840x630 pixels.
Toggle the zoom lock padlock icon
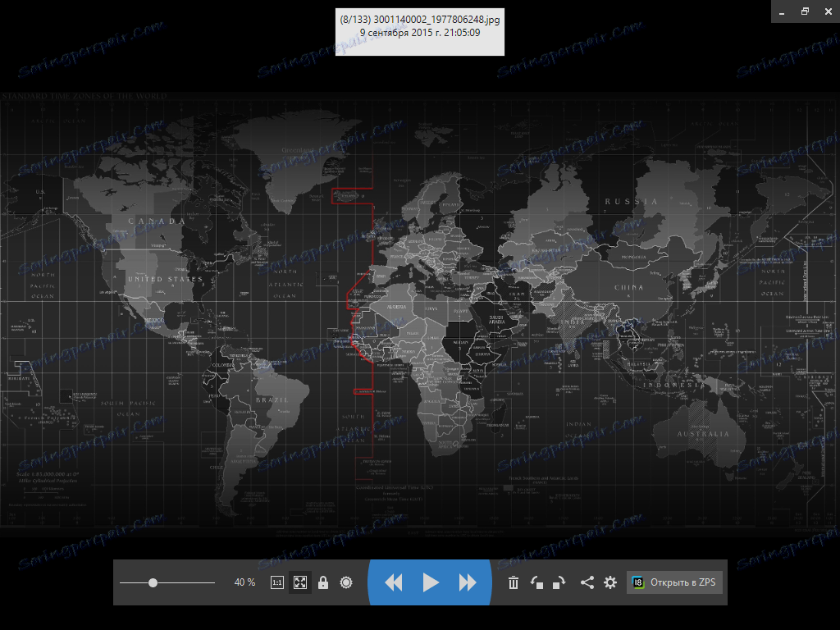coord(323,582)
